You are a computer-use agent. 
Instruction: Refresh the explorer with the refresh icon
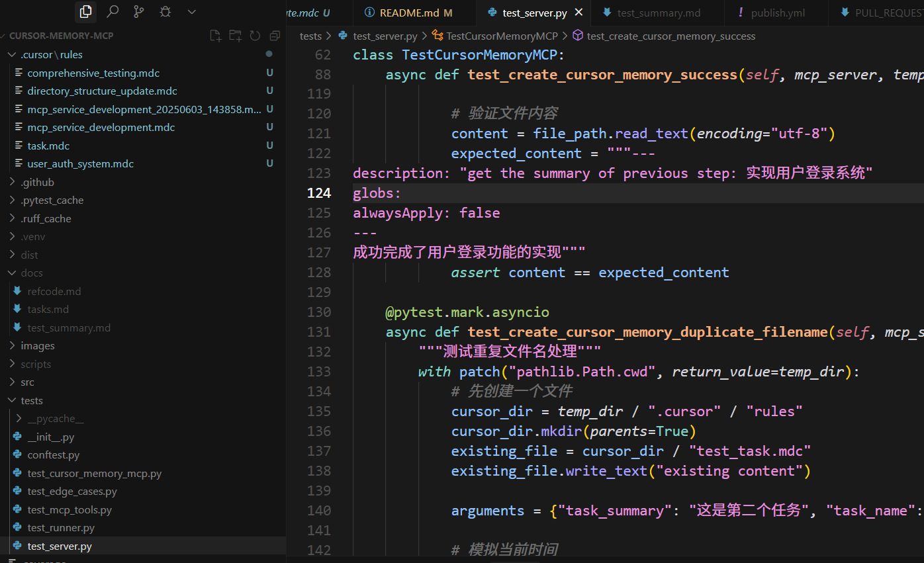coord(255,36)
